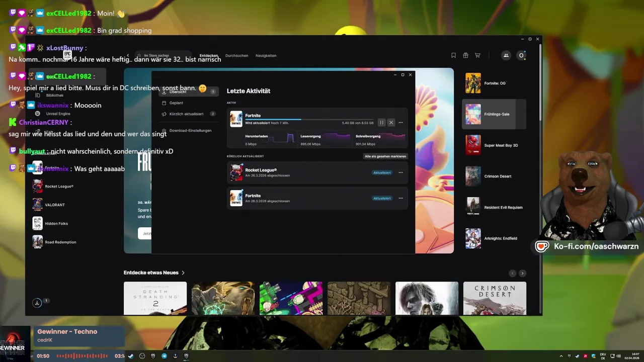Switch to the Entdecken store tab
The width and height of the screenshot is (644, 362).
[209, 56]
